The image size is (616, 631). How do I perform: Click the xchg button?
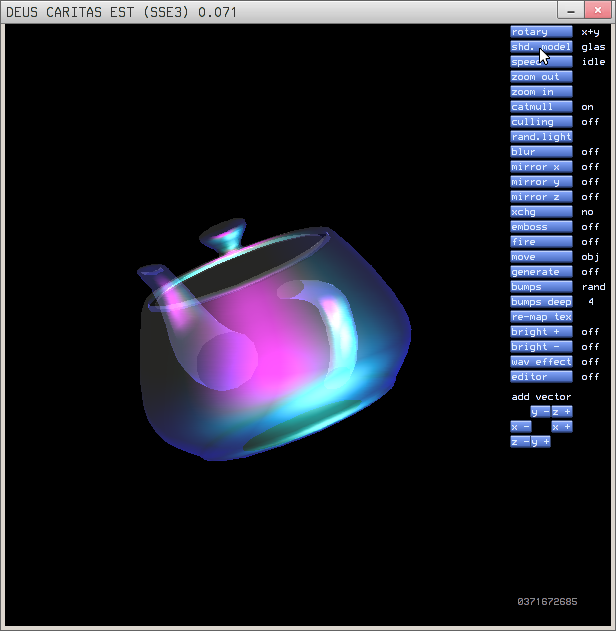(541, 212)
